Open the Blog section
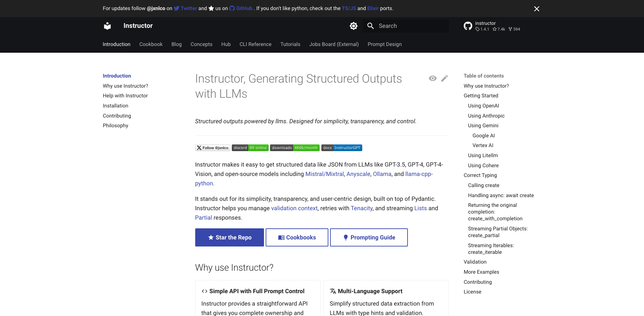 point(176,44)
